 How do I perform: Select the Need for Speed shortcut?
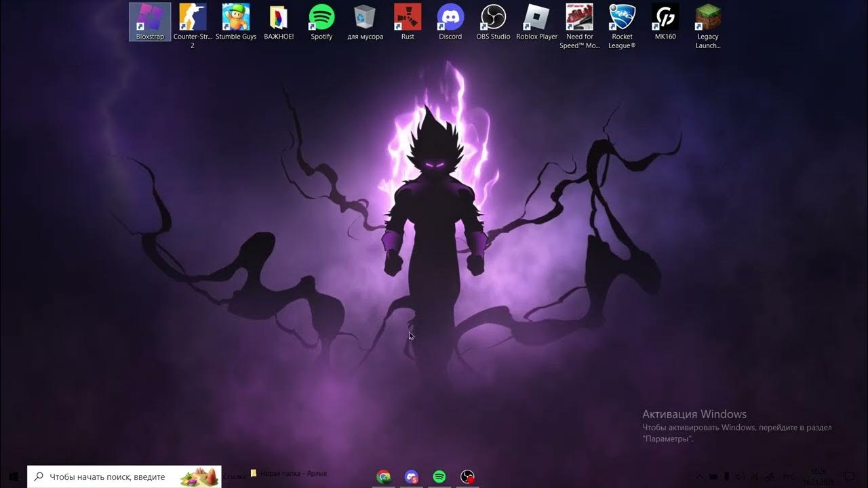pyautogui.click(x=580, y=26)
